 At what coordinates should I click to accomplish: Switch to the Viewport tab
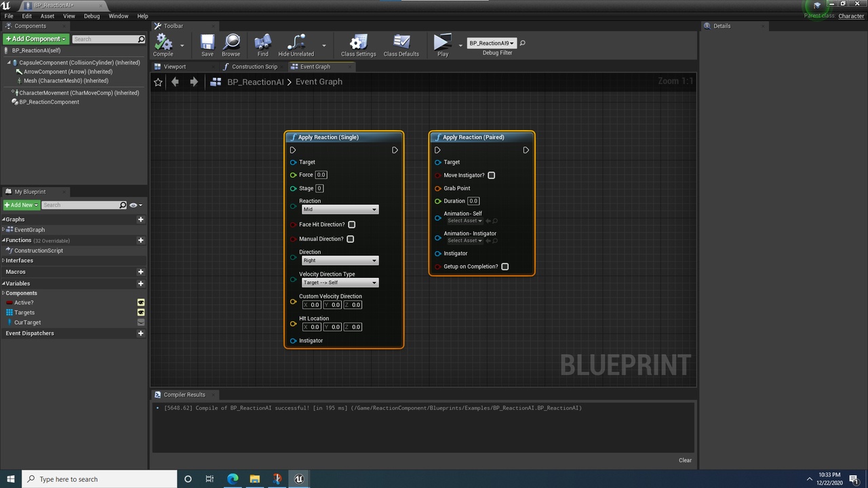174,66
